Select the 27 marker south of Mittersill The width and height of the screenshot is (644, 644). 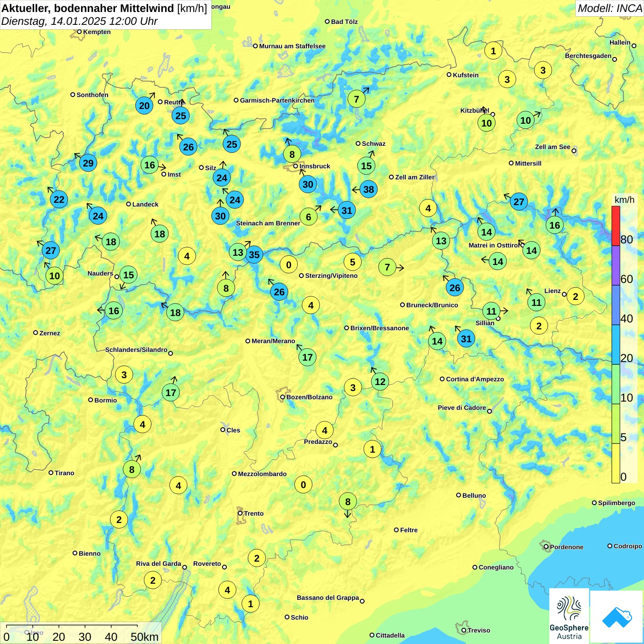tap(519, 201)
